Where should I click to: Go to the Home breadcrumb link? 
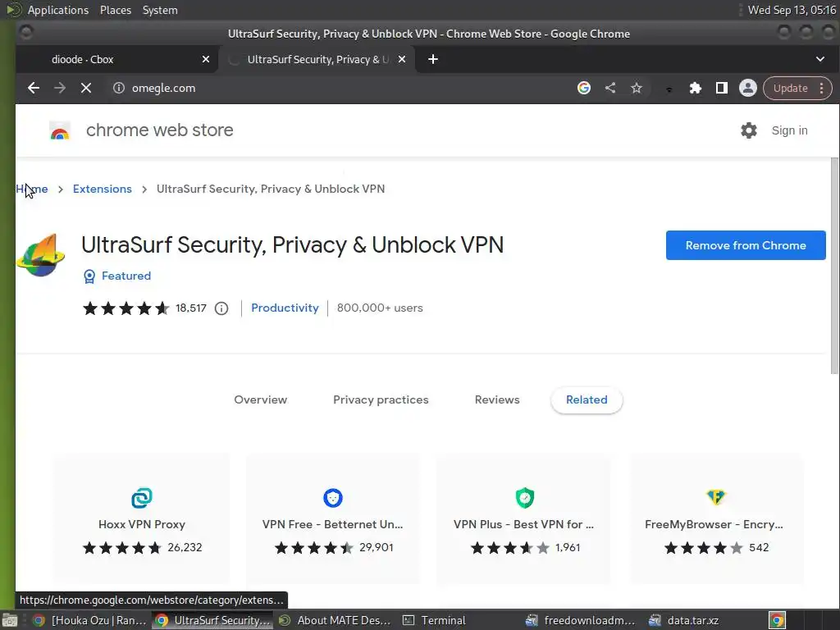point(32,189)
